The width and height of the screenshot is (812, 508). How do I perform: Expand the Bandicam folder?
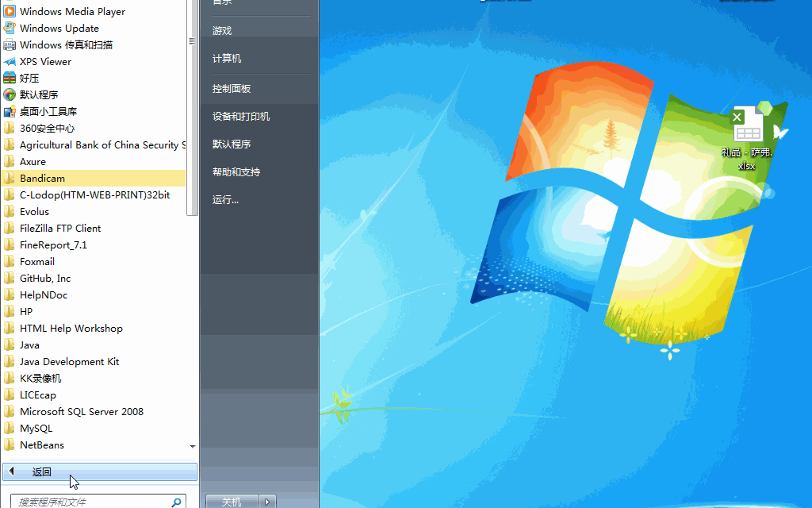coord(42,179)
